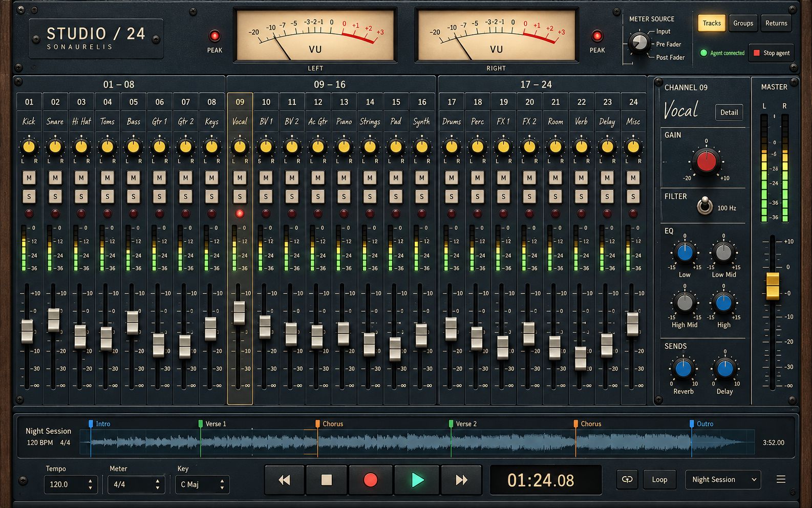
Task: Click the Vocal channel pan knob
Action: point(240,147)
